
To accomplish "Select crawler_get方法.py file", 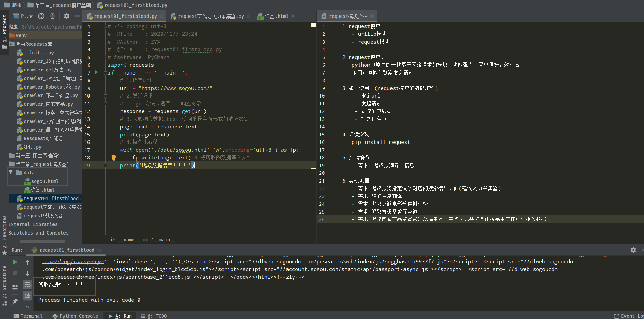I will 44,70.
